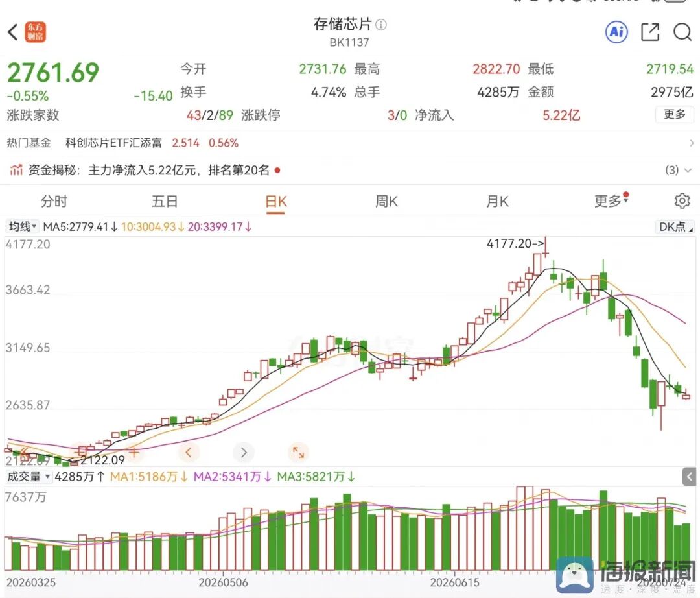The height and width of the screenshot is (598, 700).
Task: Click the 2122.09 low marker
Action: pyautogui.click(x=102, y=460)
